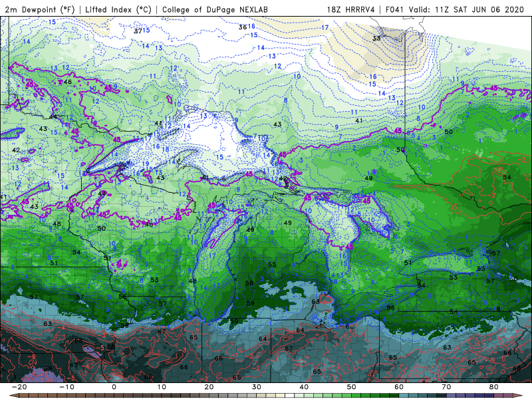The width and height of the screenshot is (532, 399).
Task: Click the 60 label on the color scale
Action: tap(399, 387)
